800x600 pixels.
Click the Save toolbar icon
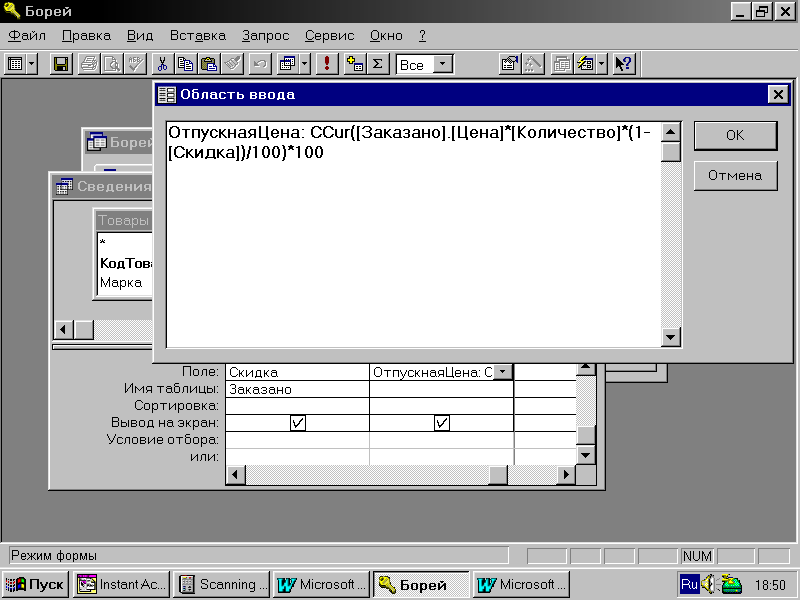tap(61, 64)
